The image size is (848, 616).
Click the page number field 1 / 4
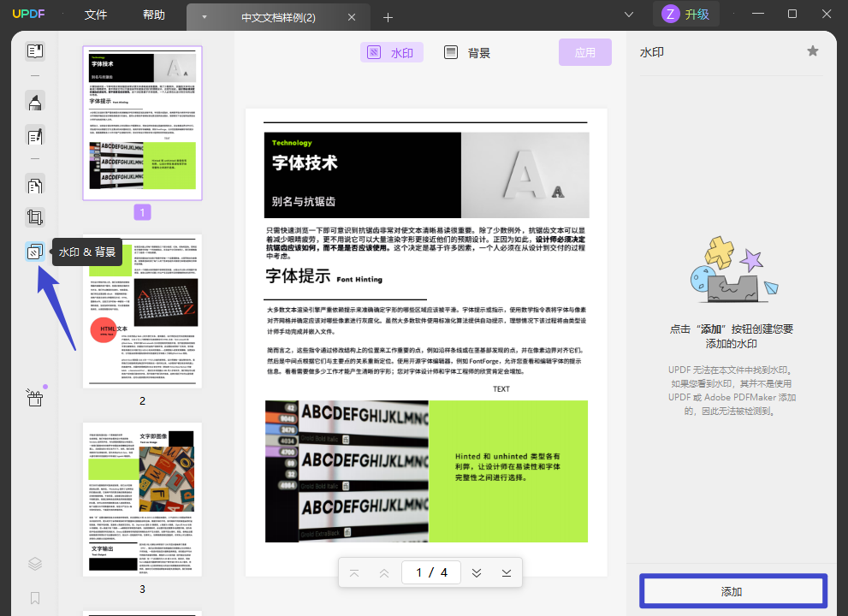coord(431,572)
